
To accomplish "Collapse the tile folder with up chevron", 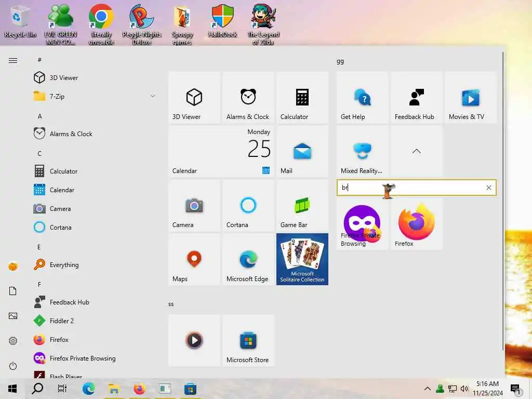I will click(416, 151).
